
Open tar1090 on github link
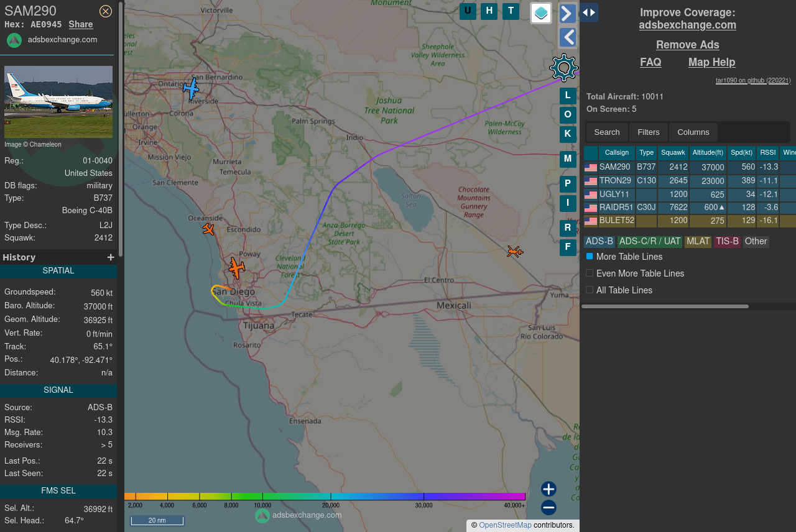tap(754, 80)
